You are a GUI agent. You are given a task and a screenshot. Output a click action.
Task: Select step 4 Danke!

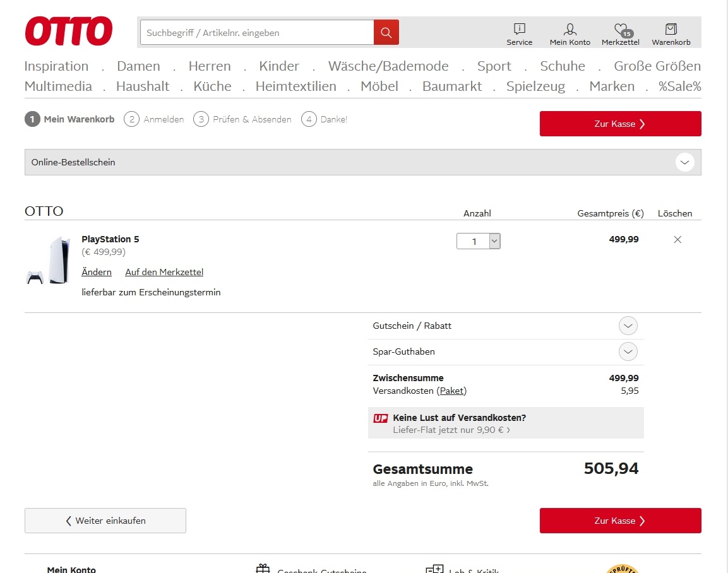(324, 119)
